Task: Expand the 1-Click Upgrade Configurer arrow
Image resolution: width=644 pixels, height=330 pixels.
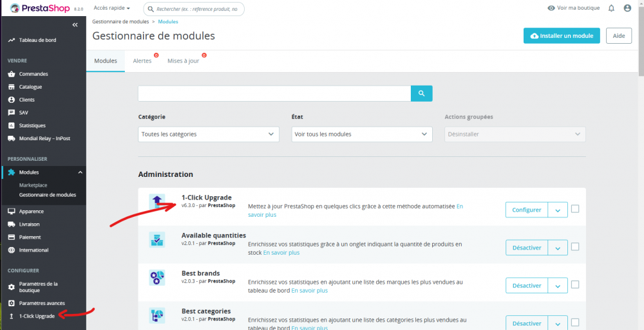Action: click(x=558, y=210)
